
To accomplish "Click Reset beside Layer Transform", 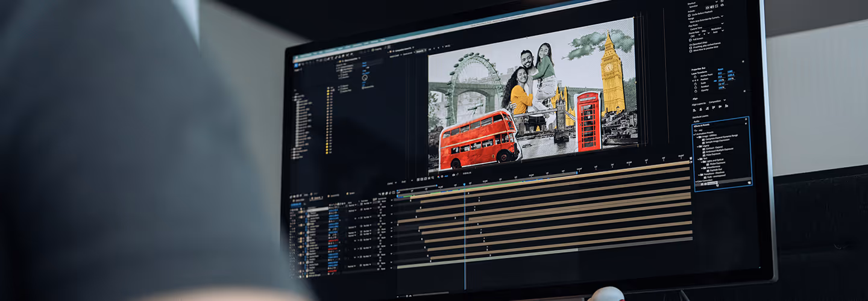I will pos(720,69).
